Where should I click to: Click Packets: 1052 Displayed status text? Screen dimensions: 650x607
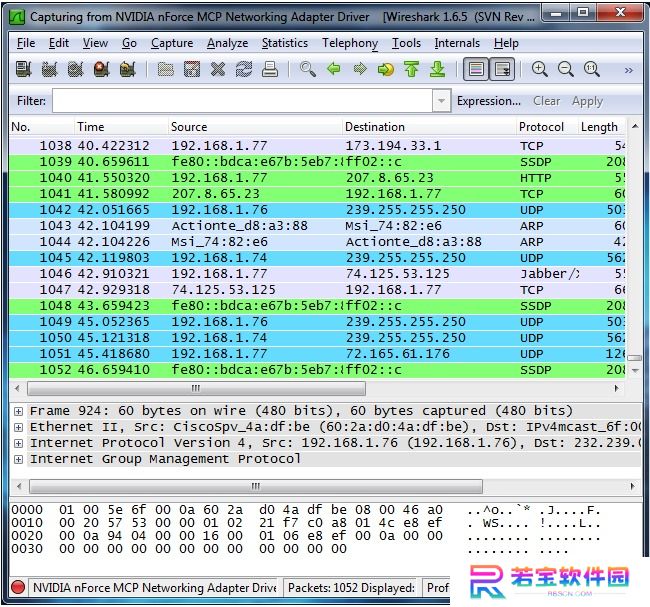[x=351, y=588]
